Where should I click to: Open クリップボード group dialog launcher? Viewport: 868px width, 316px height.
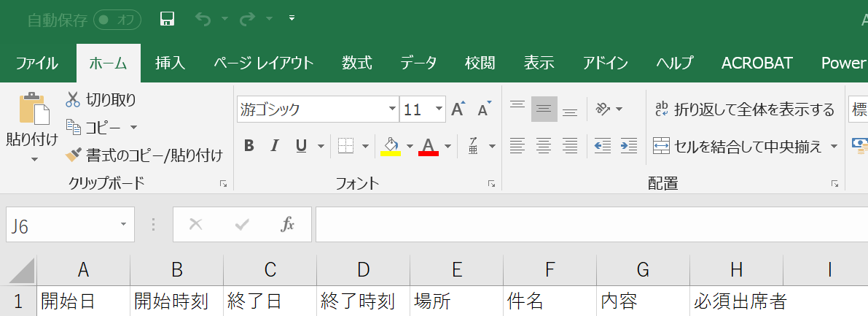pos(224,183)
